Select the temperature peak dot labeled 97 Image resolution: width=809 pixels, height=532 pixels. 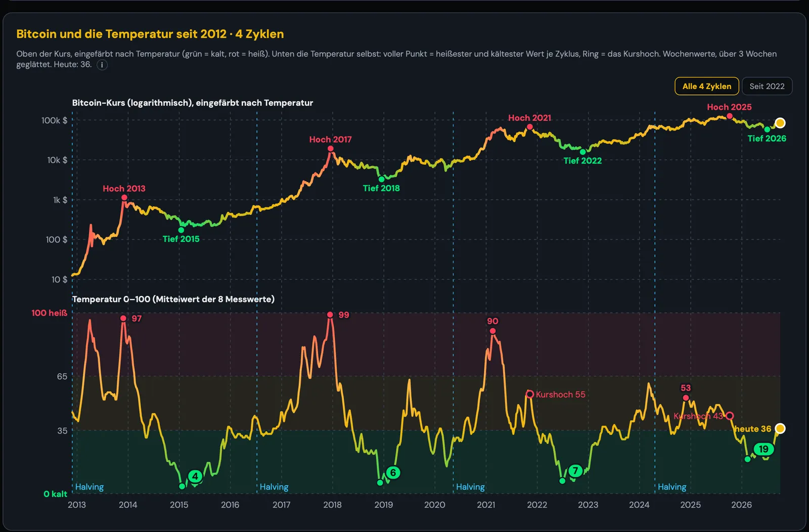(x=123, y=318)
